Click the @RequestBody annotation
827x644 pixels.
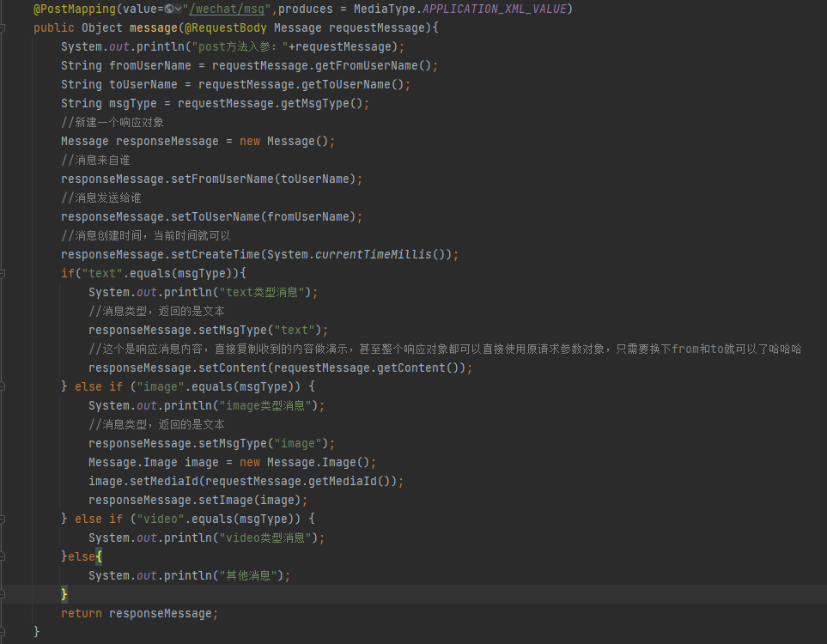226,28
